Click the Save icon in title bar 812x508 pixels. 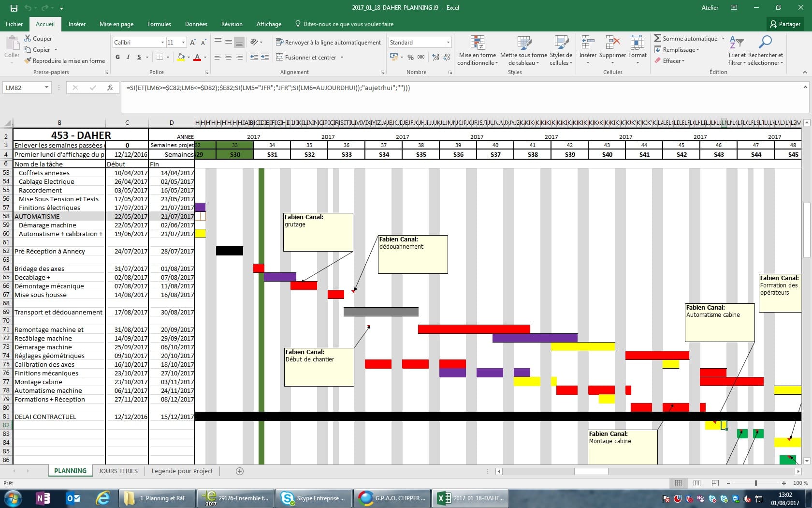14,8
